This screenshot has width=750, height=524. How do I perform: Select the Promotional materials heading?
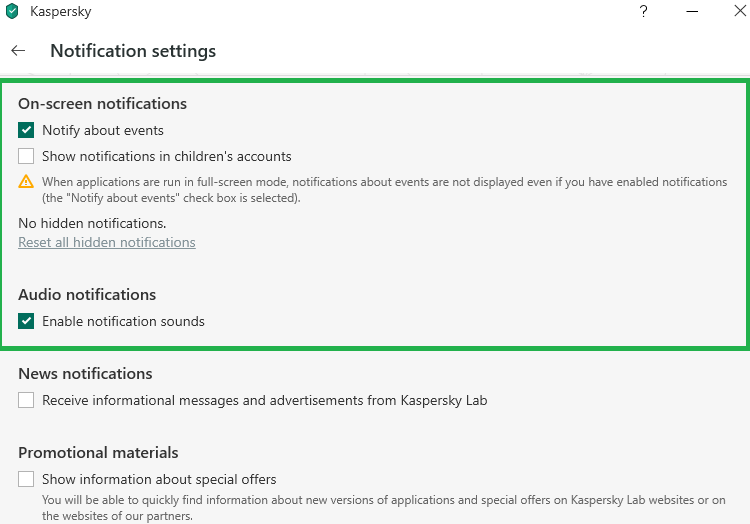[98, 453]
